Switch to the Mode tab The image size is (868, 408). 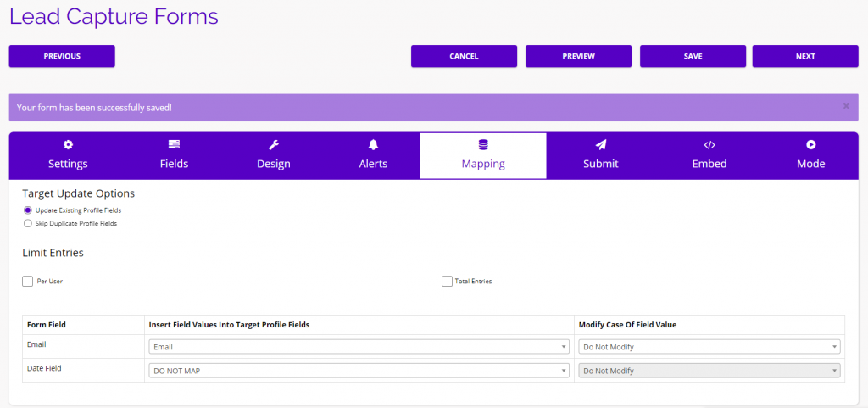click(x=811, y=155)
